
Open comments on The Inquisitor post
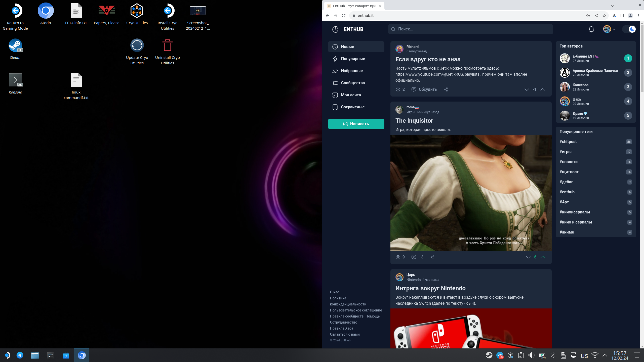[417, 257]
